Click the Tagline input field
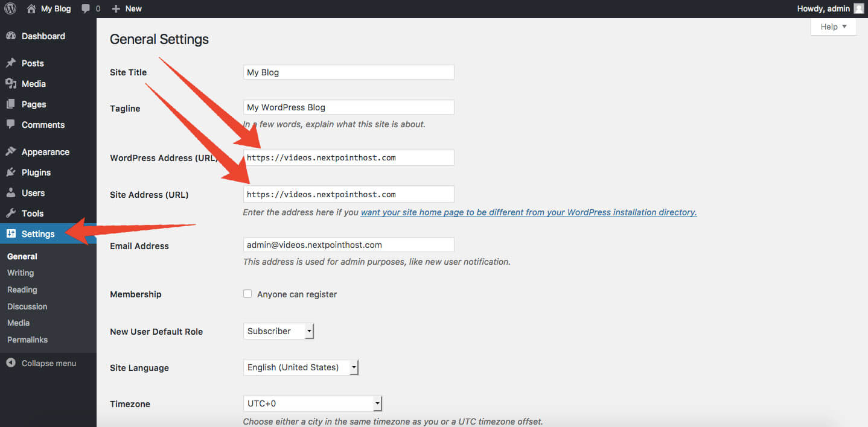Image resolution: width=868 pixels, height=427 pixels. [x=349, y=107]
